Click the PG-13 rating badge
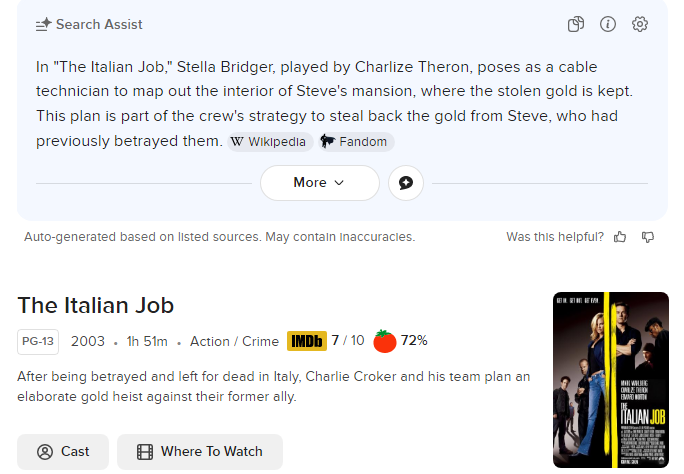Screen dimensions: 684x474 [x=38, y=341]
